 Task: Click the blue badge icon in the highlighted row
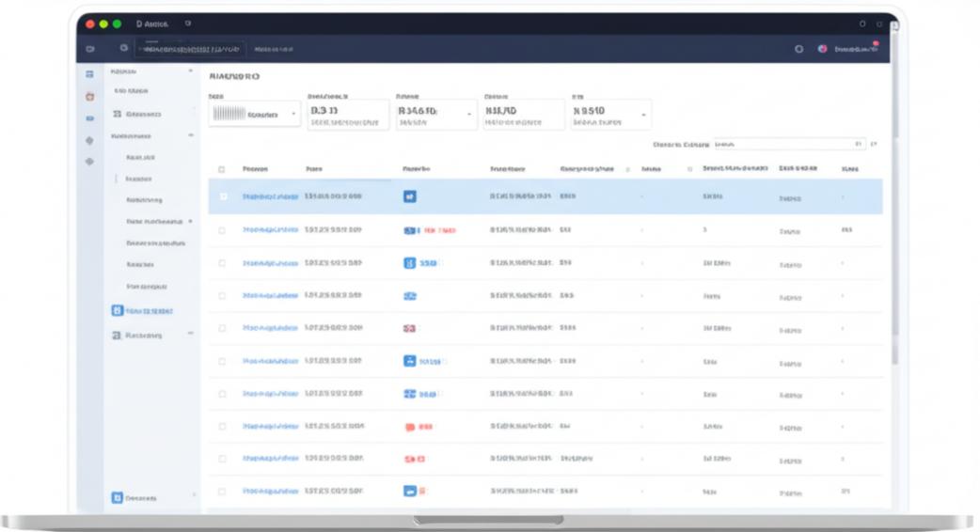point(409,196)
